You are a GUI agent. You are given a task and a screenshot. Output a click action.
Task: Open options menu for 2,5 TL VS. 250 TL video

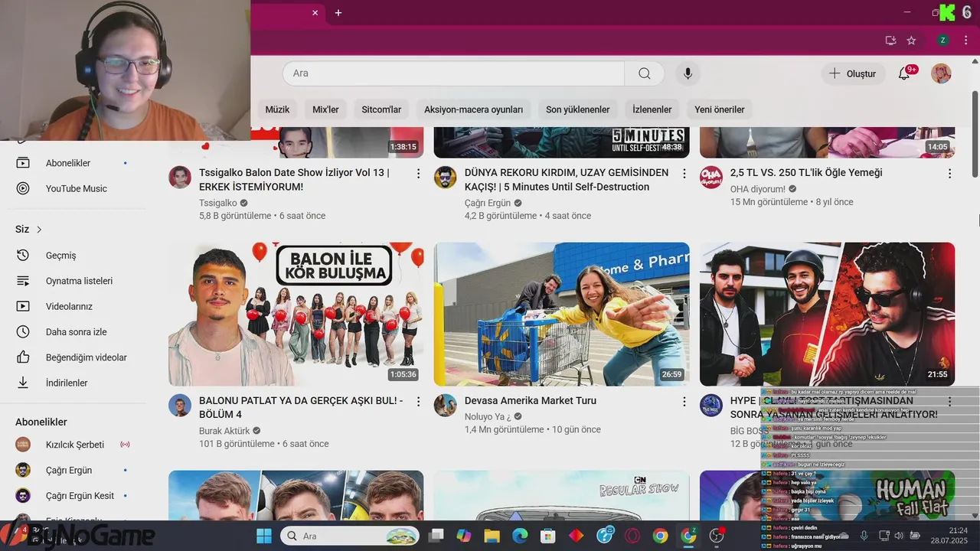pyautogui.click(x=949, y=174)
